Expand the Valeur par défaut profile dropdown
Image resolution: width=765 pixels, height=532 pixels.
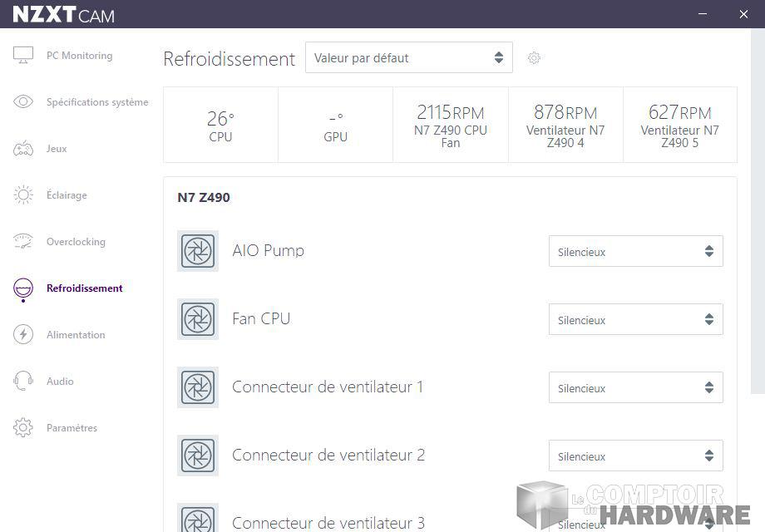pyautogui.click(x=408, y=58)
